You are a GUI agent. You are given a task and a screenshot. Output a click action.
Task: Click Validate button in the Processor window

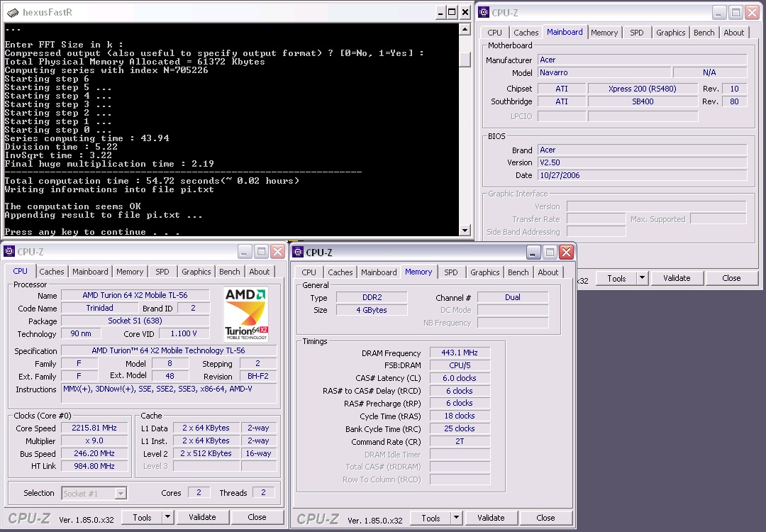pos(202,517)
